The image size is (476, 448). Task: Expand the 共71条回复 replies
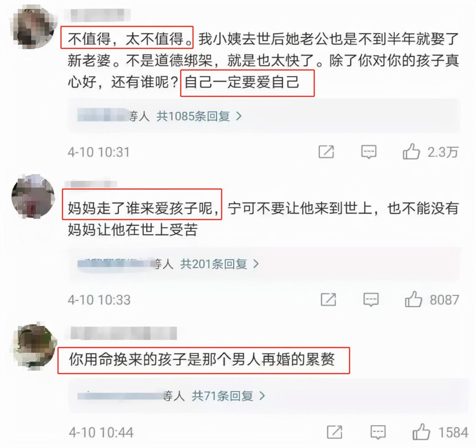(x=228, y=396)
